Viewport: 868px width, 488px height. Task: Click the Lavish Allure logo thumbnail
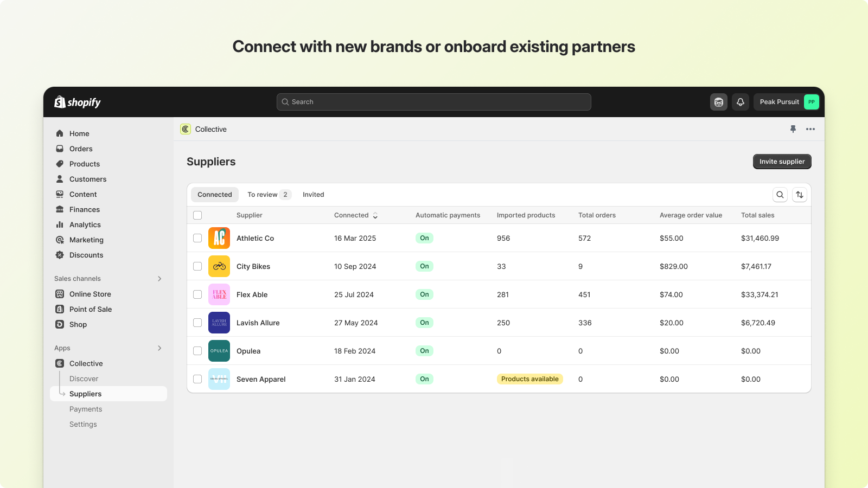(x=219, y=323)
